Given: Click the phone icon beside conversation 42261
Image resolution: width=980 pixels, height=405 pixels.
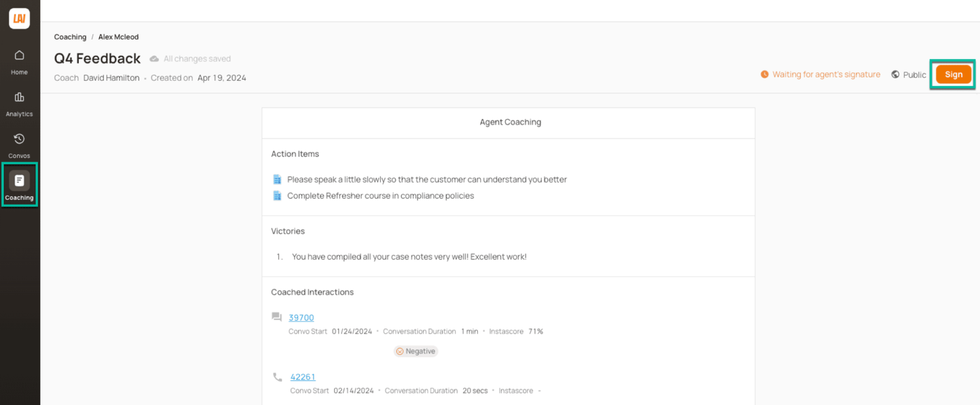Looking at the screenshot, I should click(278, 377).
